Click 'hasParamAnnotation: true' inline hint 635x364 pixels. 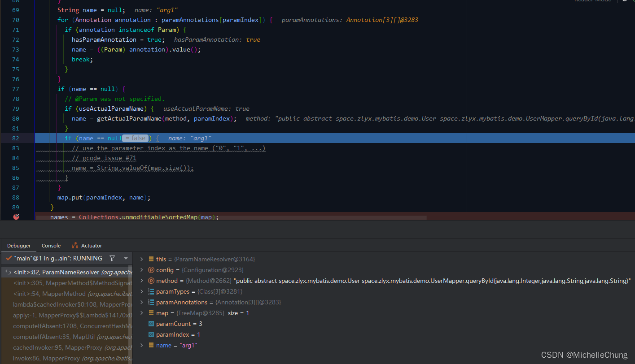(x=217, y=39)
